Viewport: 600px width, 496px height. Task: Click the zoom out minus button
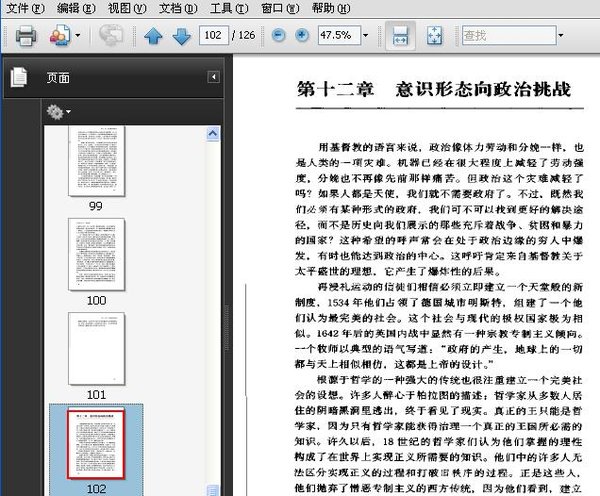pos(277,36)
